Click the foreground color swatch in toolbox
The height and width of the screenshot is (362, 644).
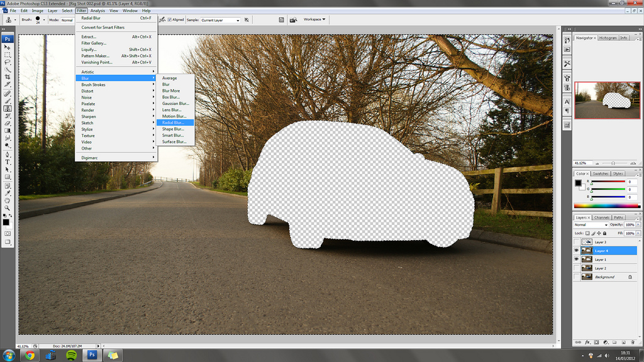pos(6,222)
